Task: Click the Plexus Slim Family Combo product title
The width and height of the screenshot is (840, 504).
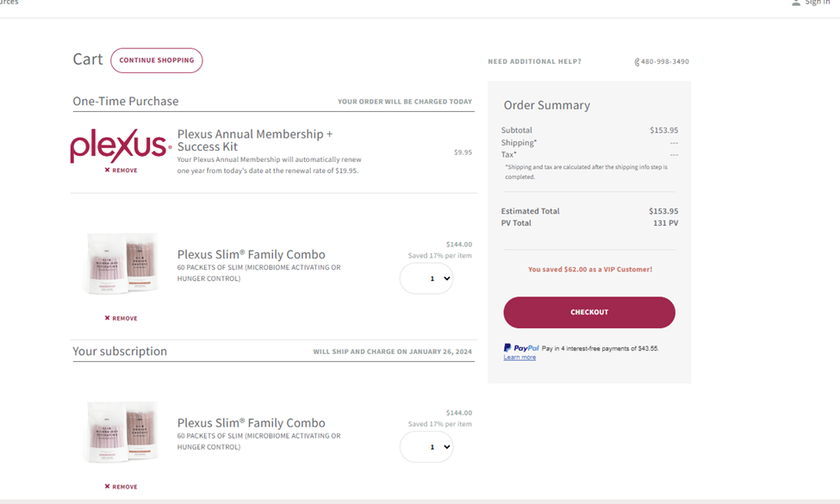Action: point(251,254)
